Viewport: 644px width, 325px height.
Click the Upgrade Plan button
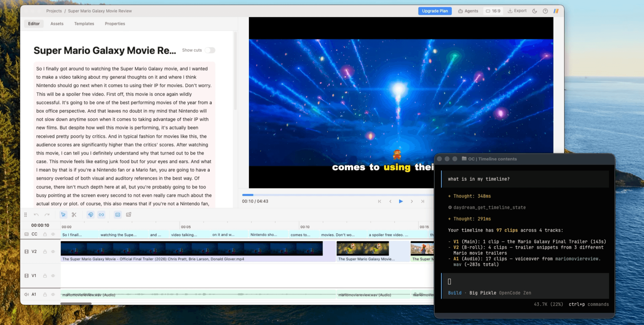pyautogui.click(x=435, y=11)
